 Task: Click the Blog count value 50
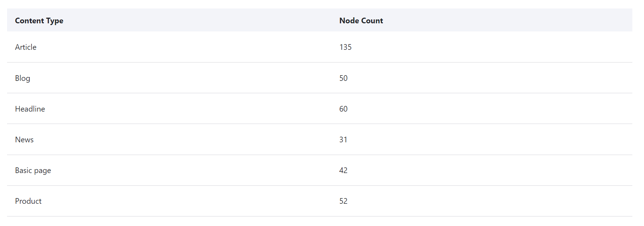click(x=343, y=78)
